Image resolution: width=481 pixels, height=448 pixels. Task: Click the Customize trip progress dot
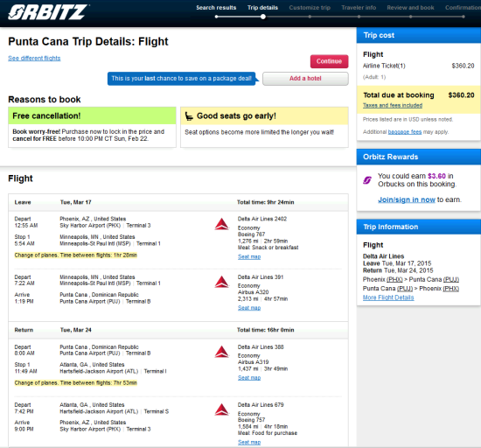pyautogui.click(x=310, y=17)
